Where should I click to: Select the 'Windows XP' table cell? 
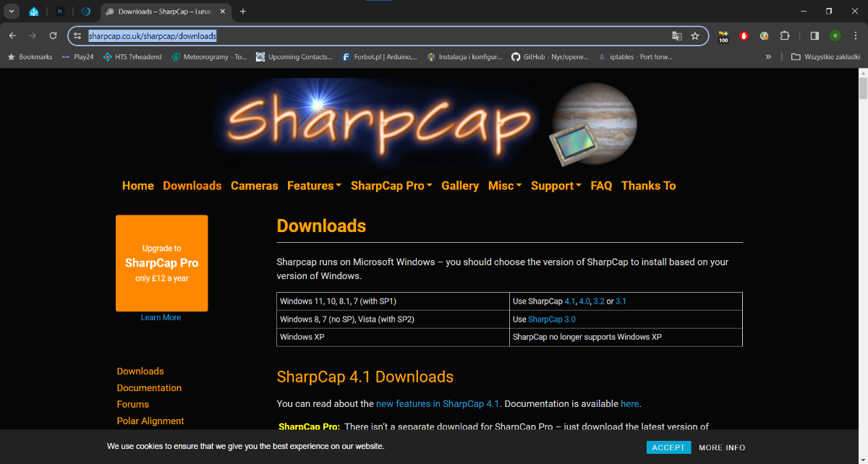[393, 337]
